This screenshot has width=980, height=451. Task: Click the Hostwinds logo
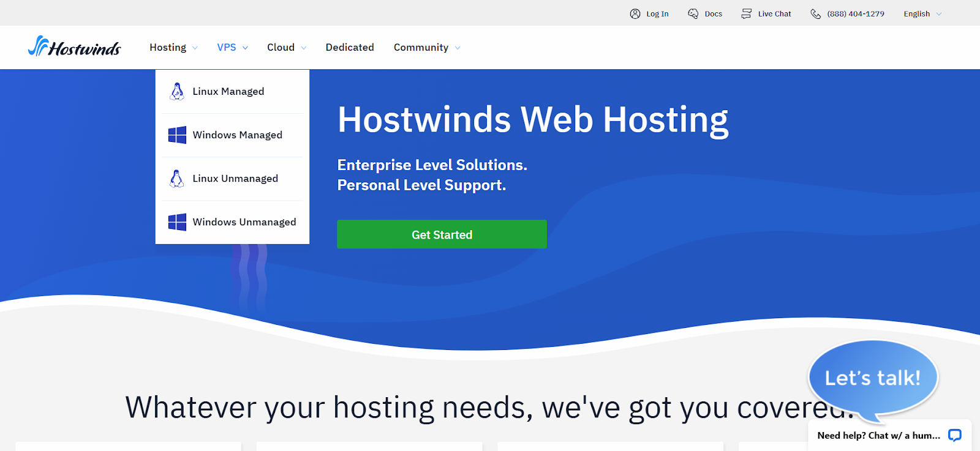coord(74,47)
